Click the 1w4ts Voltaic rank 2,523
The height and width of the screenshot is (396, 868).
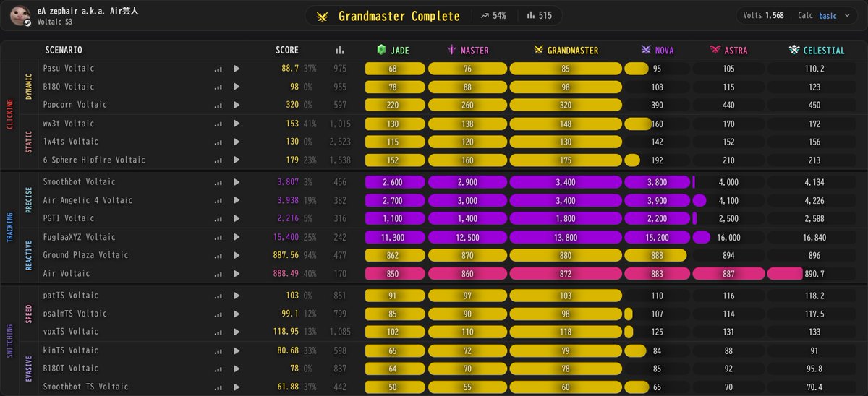tap(340, 142)
